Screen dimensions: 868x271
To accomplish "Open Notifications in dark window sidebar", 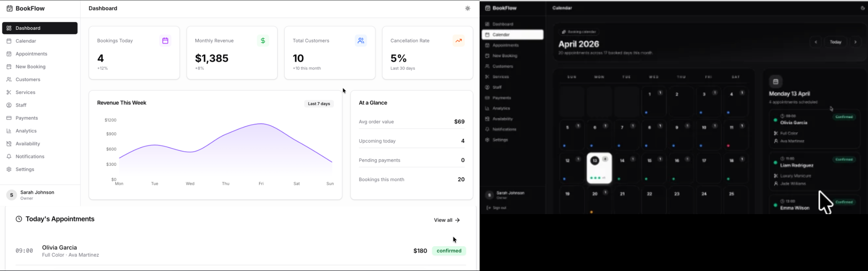I will pos(513,129).
